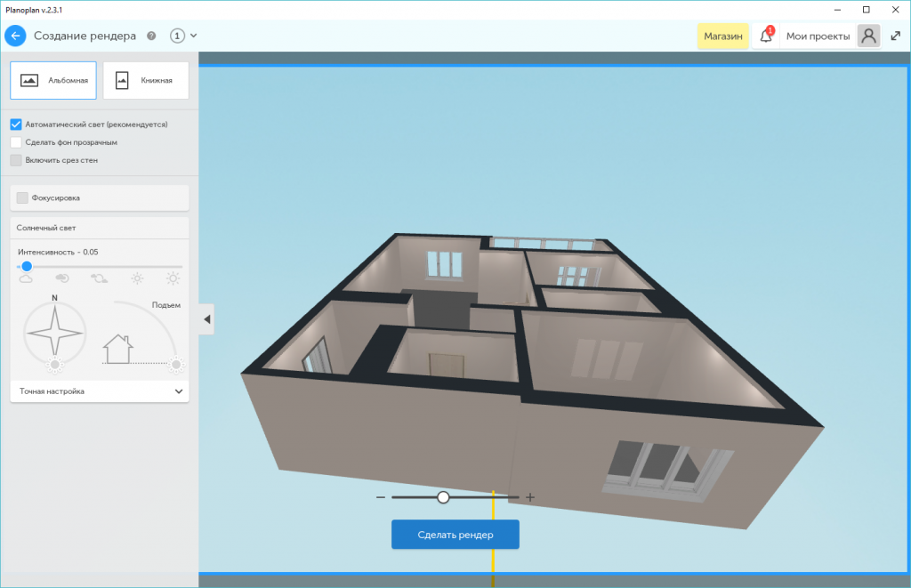Click the compass sun direction handle
Viewport: 911px width, 588px height.
55,365
